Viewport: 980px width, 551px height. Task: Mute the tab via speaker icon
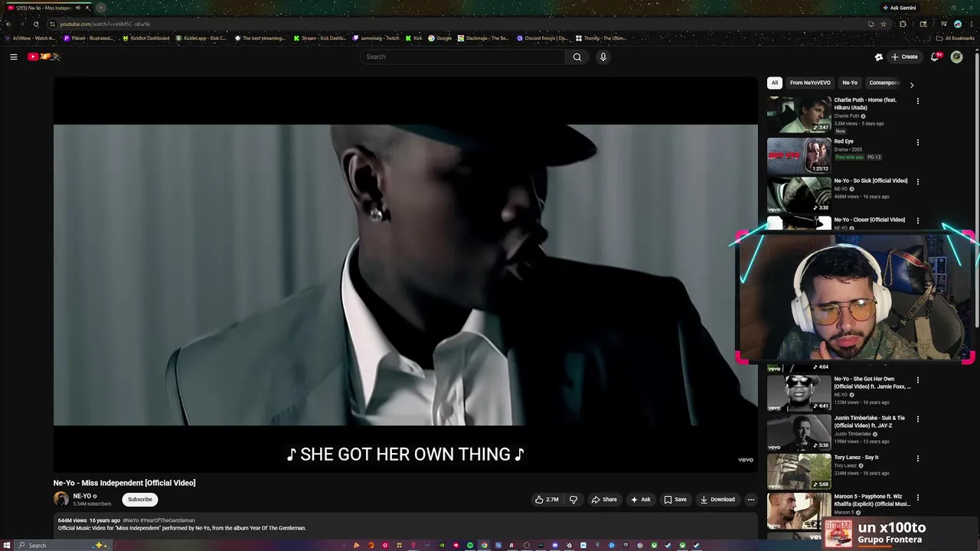pyautogui.click(x=77, y=8)
